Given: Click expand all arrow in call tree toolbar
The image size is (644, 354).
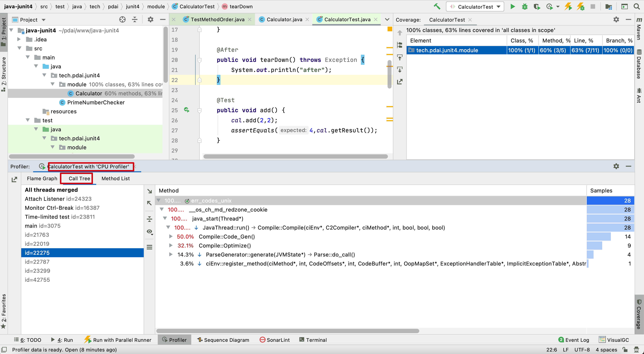Looking at the screenshot, I should click(149, 191).
